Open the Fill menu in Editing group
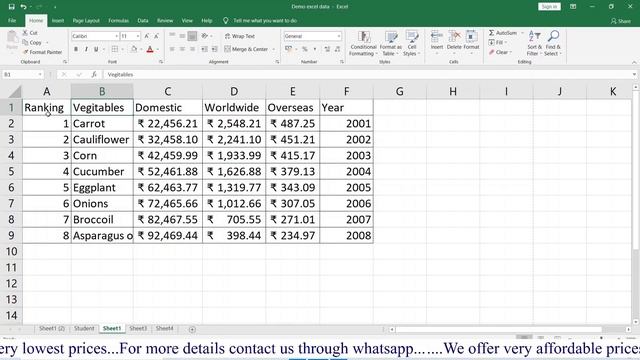This screenshot has width=640, height=360. pos(498,42)
